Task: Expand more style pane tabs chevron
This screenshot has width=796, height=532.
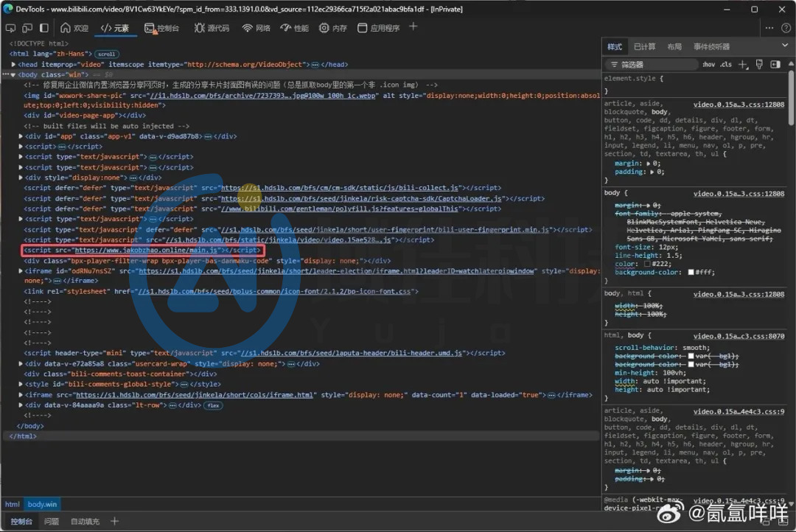Action: pos(786,45)
